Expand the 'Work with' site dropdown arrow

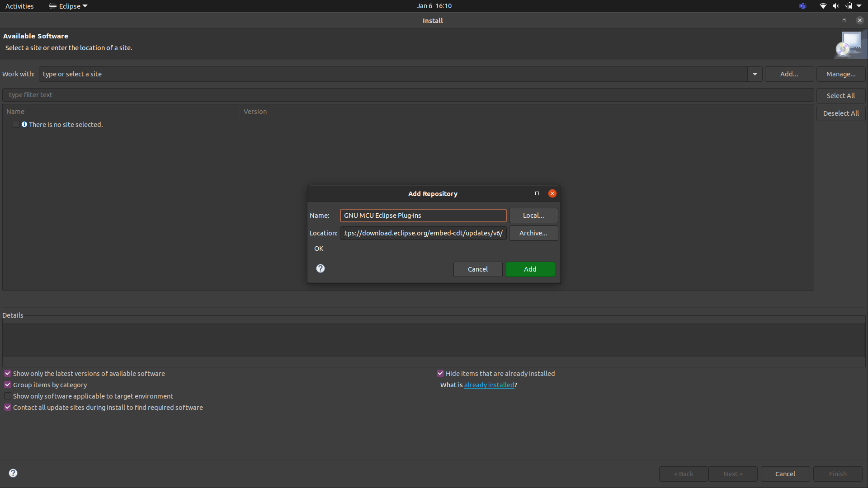tap(755, 74)
